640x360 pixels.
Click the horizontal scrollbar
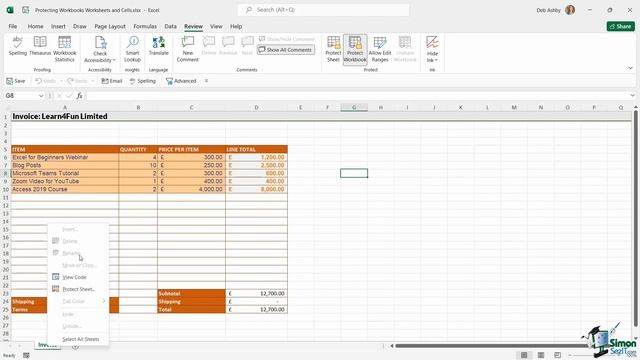[490, 346]
